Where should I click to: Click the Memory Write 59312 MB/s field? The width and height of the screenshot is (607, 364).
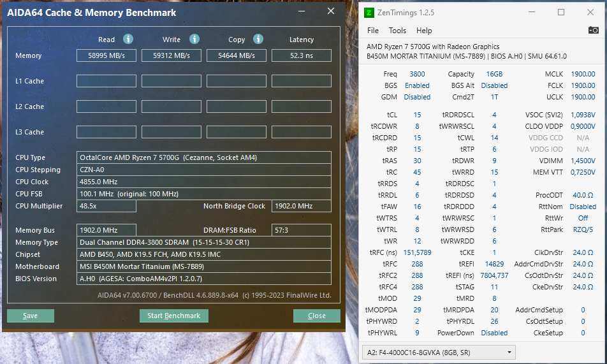point(172,55)
